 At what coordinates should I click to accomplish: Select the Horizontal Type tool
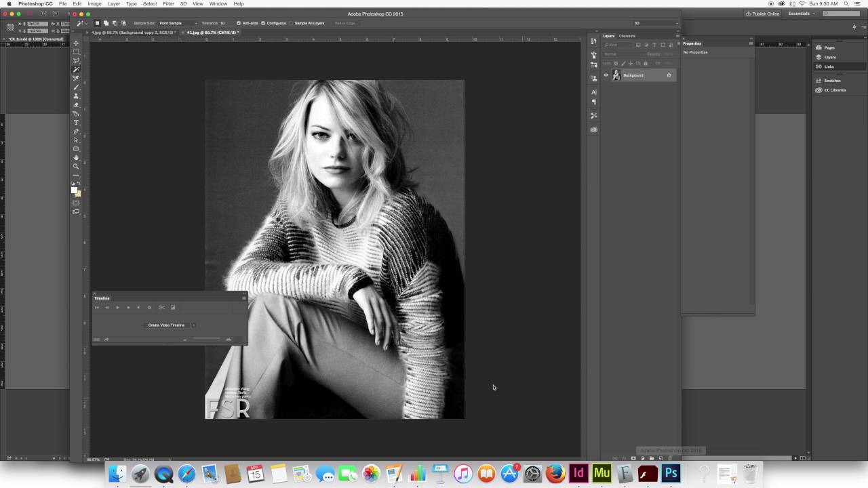point(76,123)
